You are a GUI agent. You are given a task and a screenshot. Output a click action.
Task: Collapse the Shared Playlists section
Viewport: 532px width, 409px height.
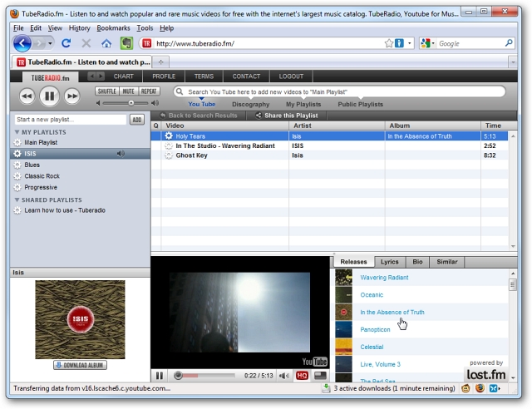point(16,200)
